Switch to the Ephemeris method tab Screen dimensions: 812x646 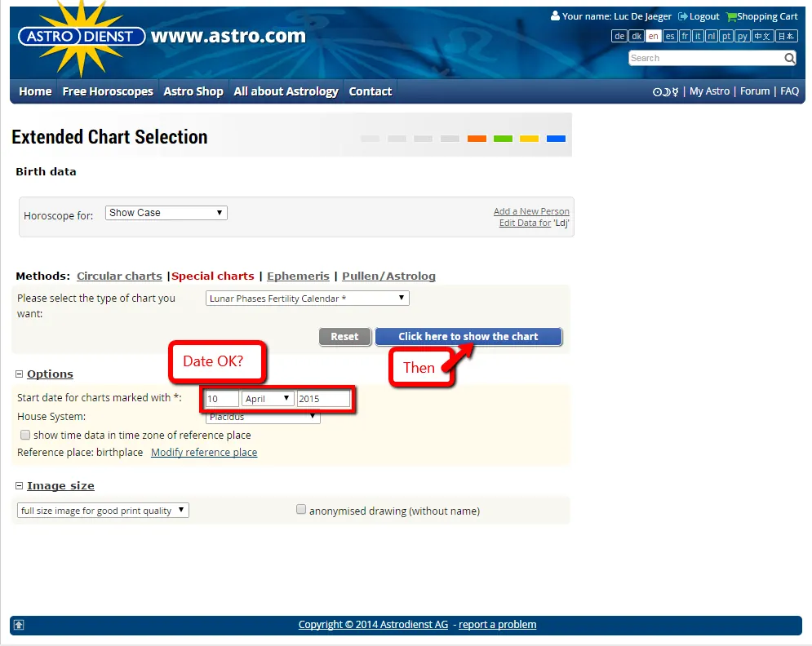click(x=298, y=276)
